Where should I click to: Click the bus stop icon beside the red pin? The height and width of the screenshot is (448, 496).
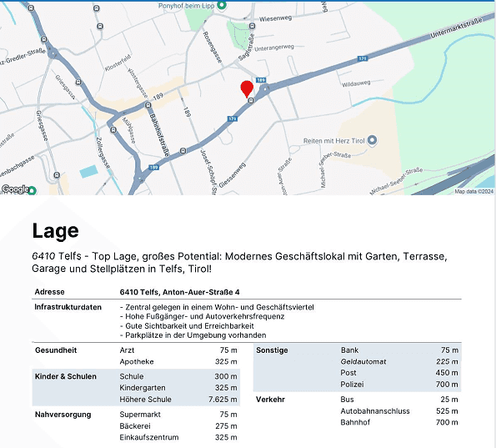point(251,101)
